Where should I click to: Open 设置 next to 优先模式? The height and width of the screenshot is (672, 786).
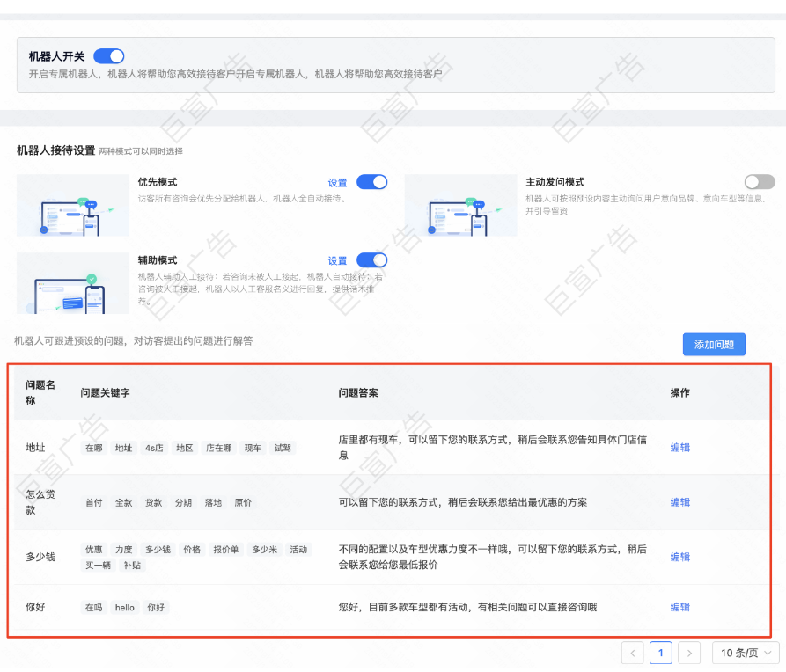point(337,182)
